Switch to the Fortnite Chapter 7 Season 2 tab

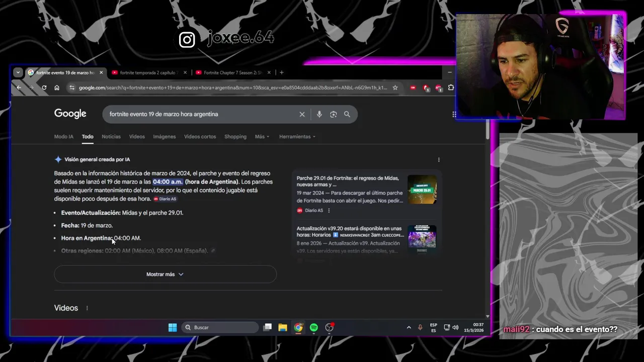tap(233, 72)
